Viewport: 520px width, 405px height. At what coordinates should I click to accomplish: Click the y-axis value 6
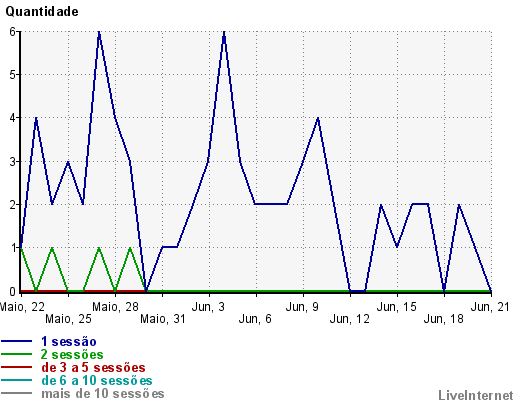(12, 32)
